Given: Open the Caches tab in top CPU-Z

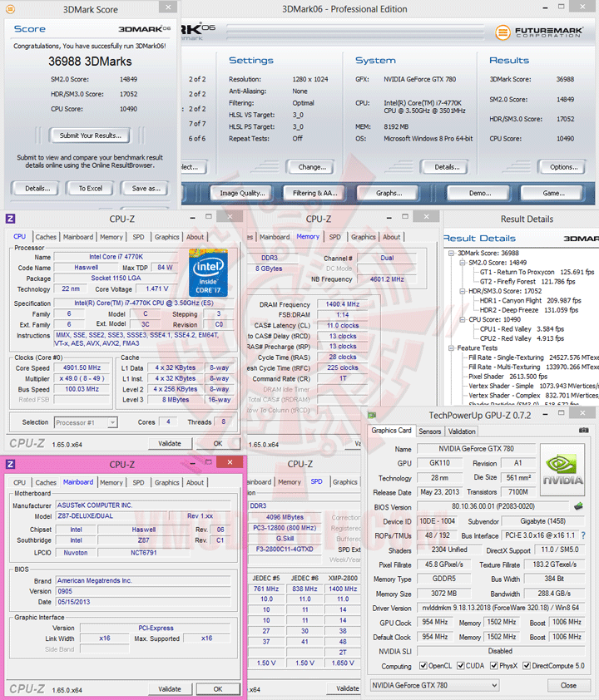Looking at the screenshot, I should tap(46, 237).
